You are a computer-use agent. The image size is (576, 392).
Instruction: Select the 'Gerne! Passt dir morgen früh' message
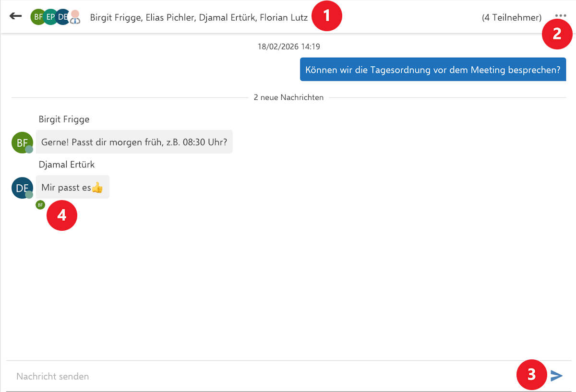[x=134, y=142]
